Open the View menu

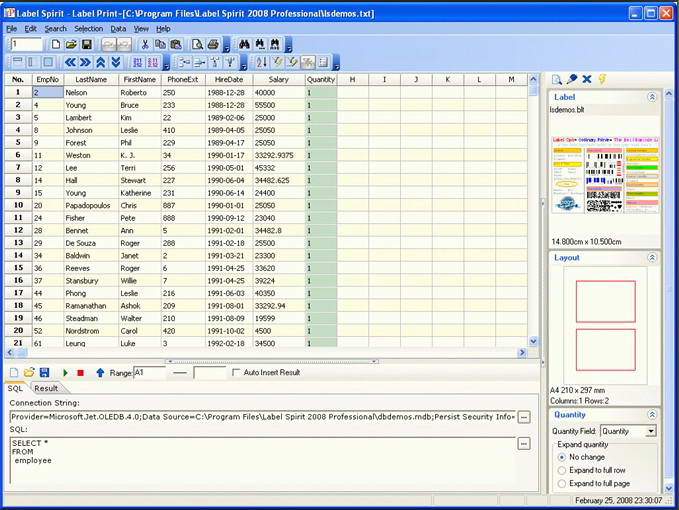(141, 29)
